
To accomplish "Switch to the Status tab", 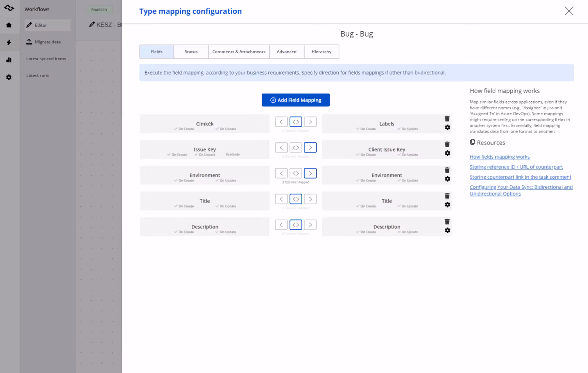I will pos(191,52).
